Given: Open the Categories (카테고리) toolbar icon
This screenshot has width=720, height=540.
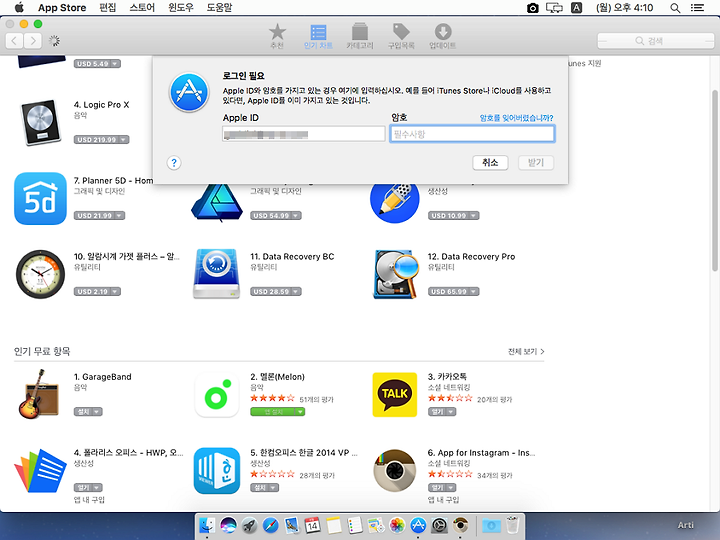Looking at the screenshot, I should (x=360, y=36).
